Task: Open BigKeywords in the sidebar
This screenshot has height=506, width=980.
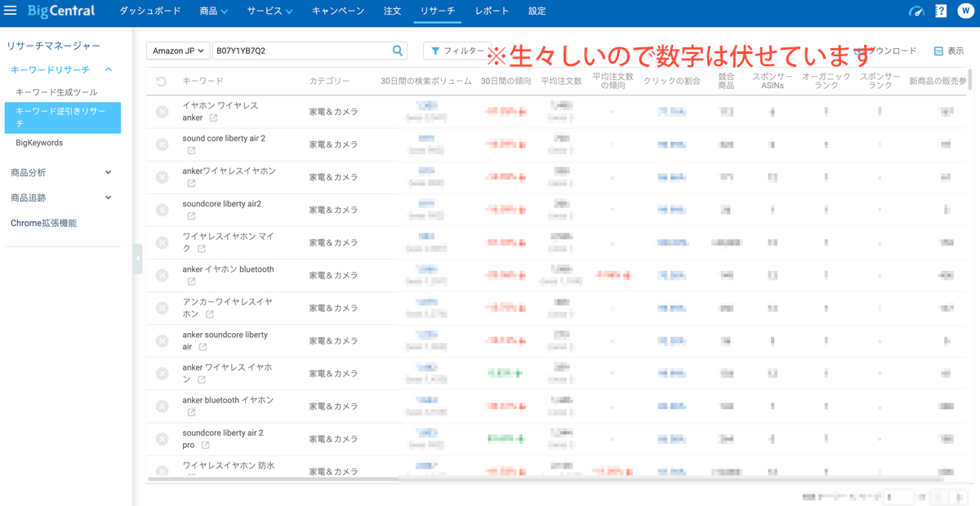Action: point(39,143)
